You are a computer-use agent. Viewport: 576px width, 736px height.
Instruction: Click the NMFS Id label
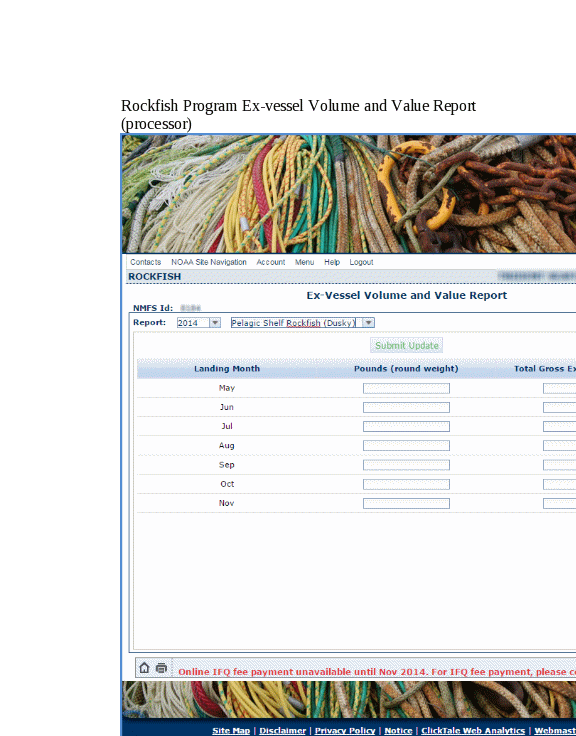[153, 308]
